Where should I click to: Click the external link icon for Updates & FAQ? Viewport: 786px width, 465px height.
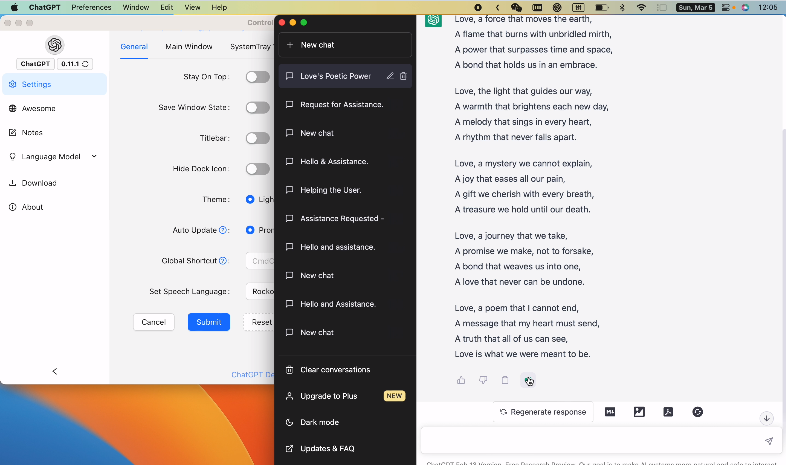[289, 448]
